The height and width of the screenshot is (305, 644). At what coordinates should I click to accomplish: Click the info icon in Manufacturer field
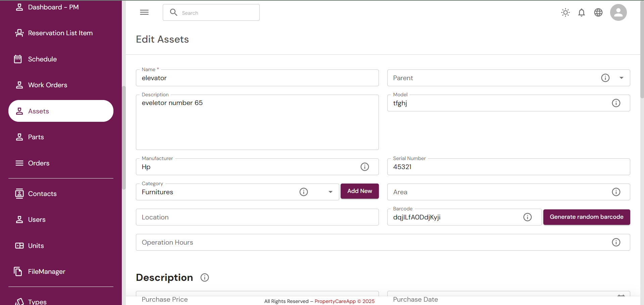tap(364, 167)
